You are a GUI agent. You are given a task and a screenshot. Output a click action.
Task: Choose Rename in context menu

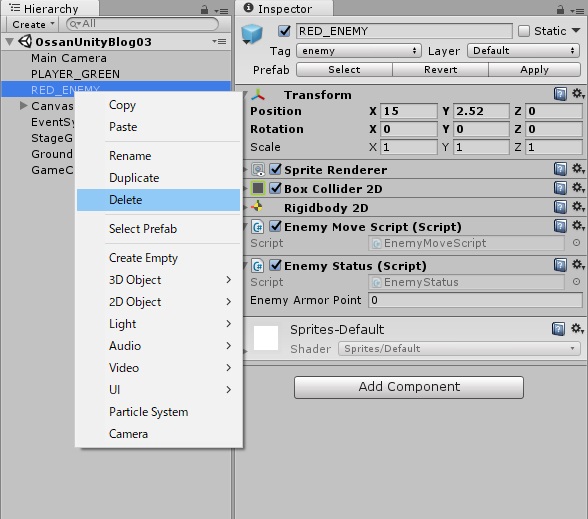coord(158,156)
